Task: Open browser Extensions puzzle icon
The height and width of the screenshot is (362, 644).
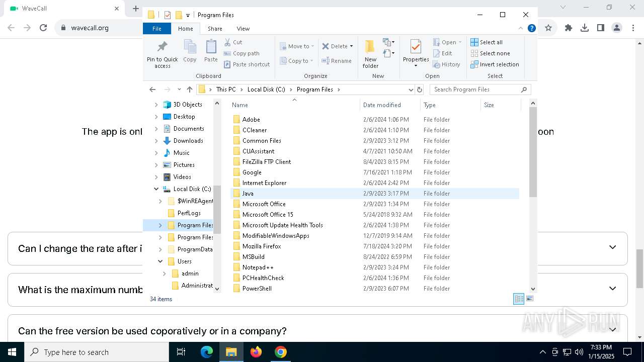Action: 569,28
